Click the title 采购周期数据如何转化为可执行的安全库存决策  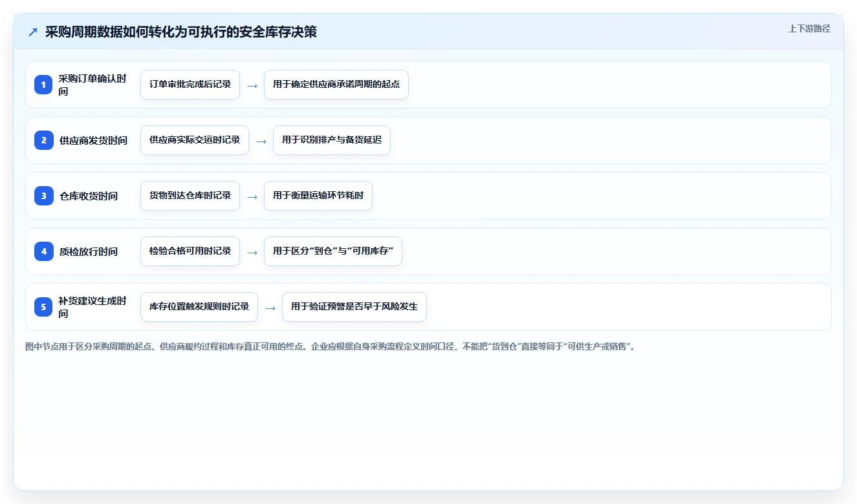[x=181, y=32]
